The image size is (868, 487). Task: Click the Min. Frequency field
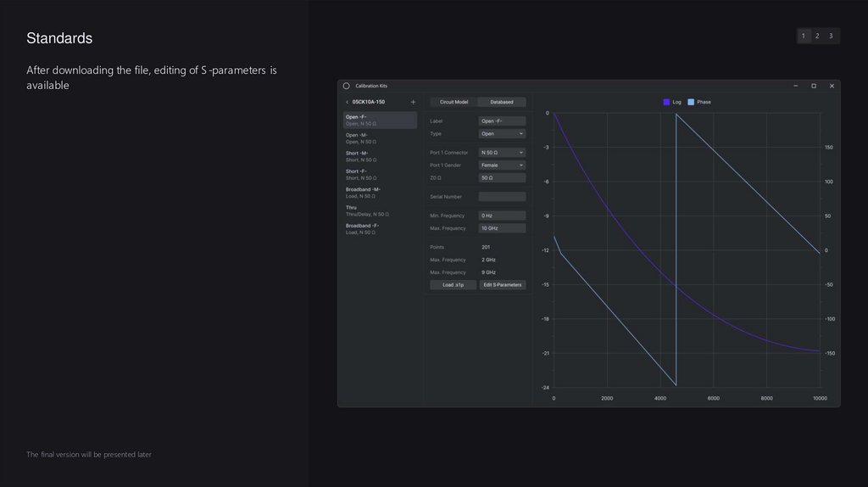[502, 216]
